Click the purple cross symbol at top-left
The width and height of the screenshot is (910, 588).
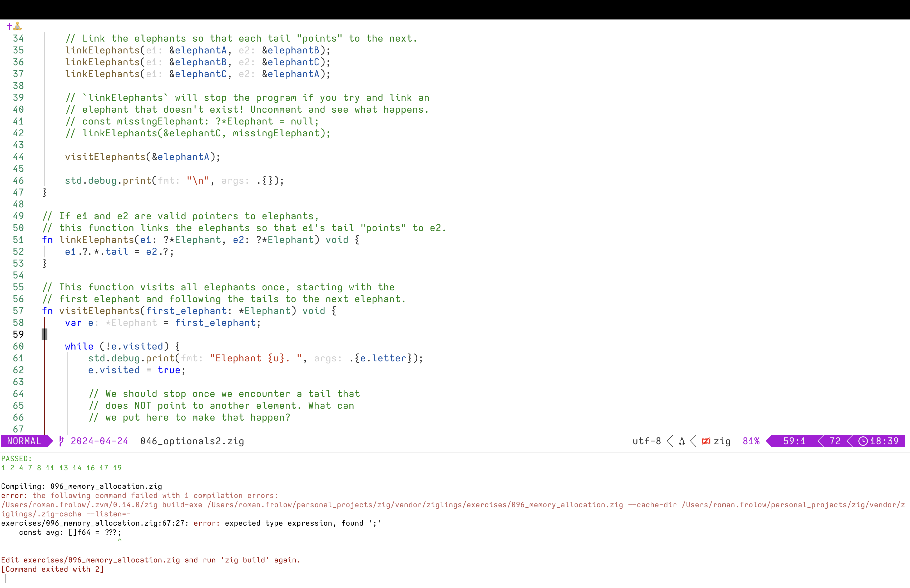click(x=9, y=26)
